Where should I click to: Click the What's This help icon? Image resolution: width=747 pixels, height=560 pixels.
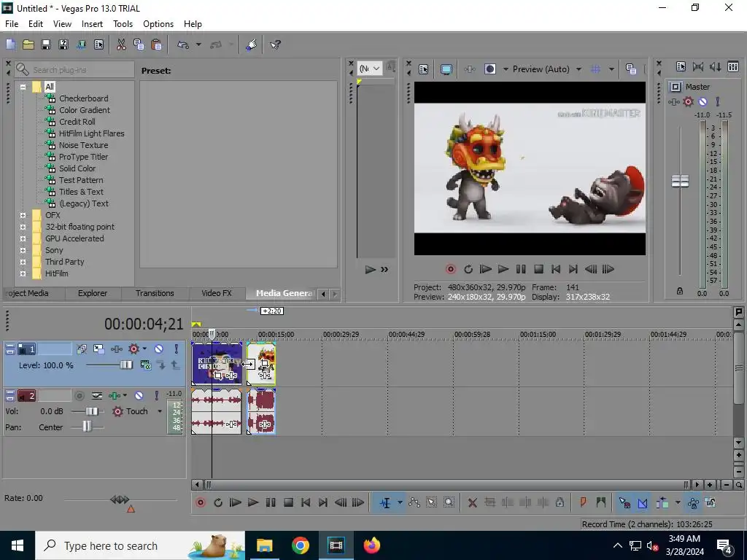point(275,44)
